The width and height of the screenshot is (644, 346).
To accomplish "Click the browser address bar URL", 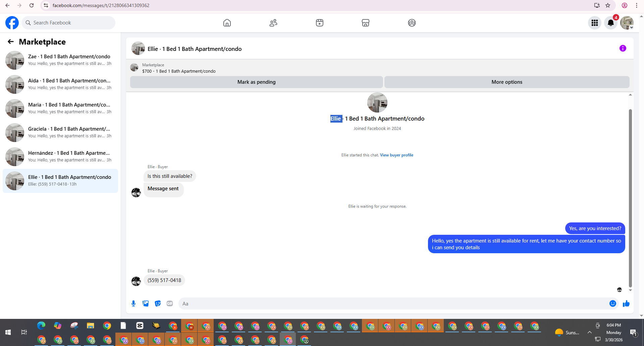I will pyautogui.click(x=101, y=5).
